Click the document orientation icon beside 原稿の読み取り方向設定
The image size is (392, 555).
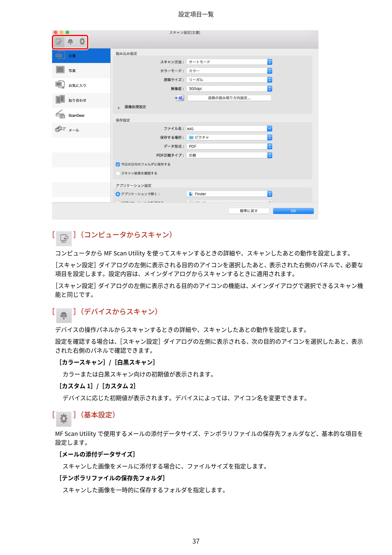(x=180, y=98)
